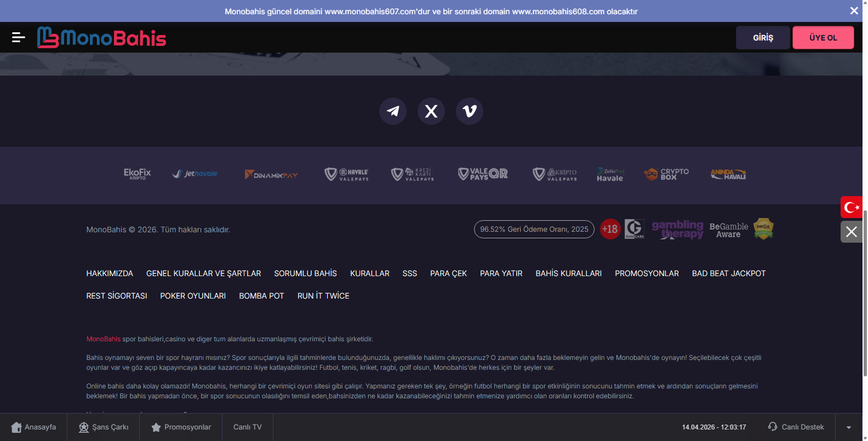The image size is (868, 441).
Task: Click the DMCA protection badge
Action: tap(763, 228)
